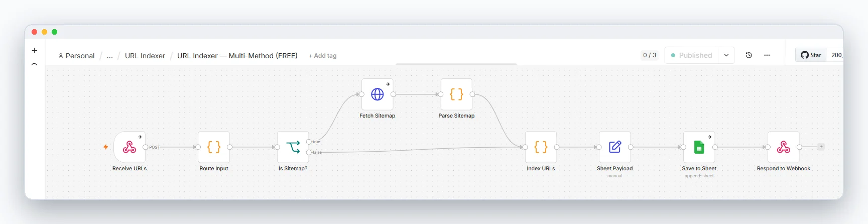
Task: Click the Sheet Payload label
Action: click(x=615, y=168)
